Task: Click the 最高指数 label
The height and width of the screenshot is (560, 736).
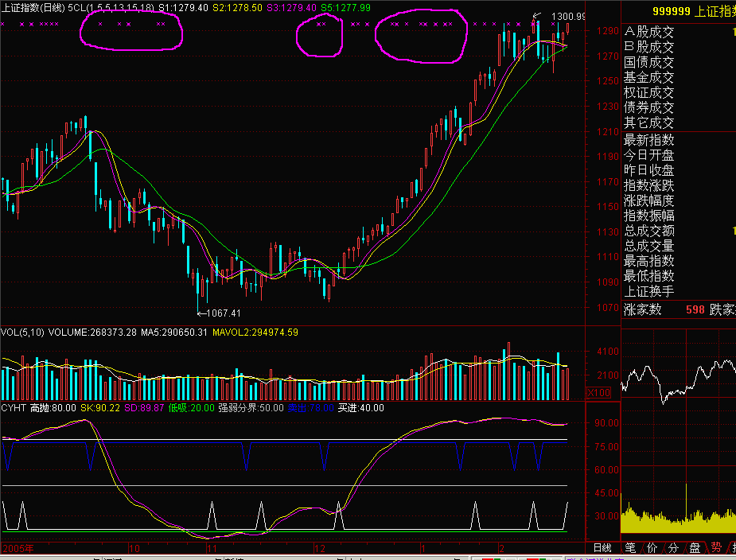Action: tap(648, 261)
